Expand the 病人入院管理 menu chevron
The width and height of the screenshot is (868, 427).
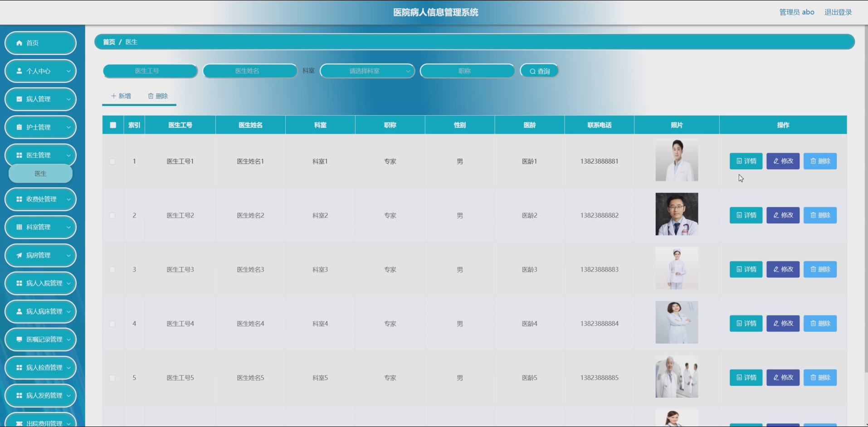68,283
